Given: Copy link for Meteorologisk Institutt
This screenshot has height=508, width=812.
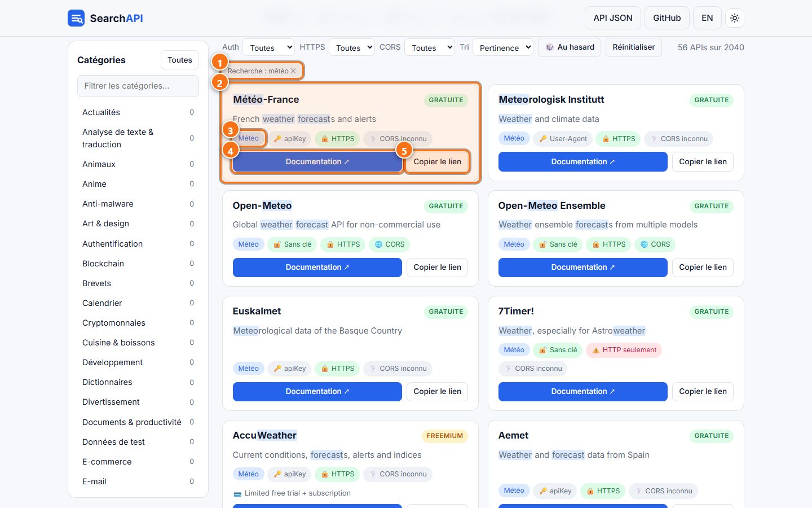Looking at the screenshot, I should tap(703, 161).
